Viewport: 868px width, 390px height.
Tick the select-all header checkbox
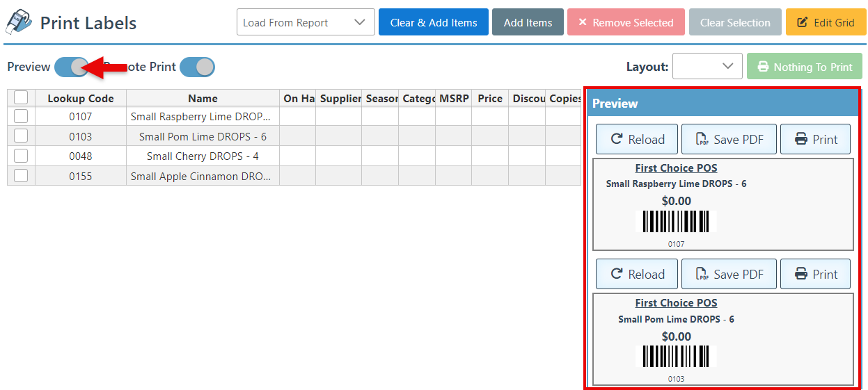click(x=21, y=98)
